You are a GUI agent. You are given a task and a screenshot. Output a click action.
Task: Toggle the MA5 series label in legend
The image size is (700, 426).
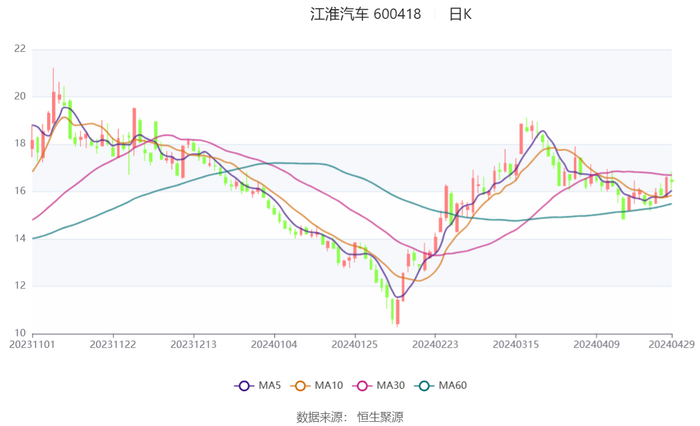[x=268, y=385]
